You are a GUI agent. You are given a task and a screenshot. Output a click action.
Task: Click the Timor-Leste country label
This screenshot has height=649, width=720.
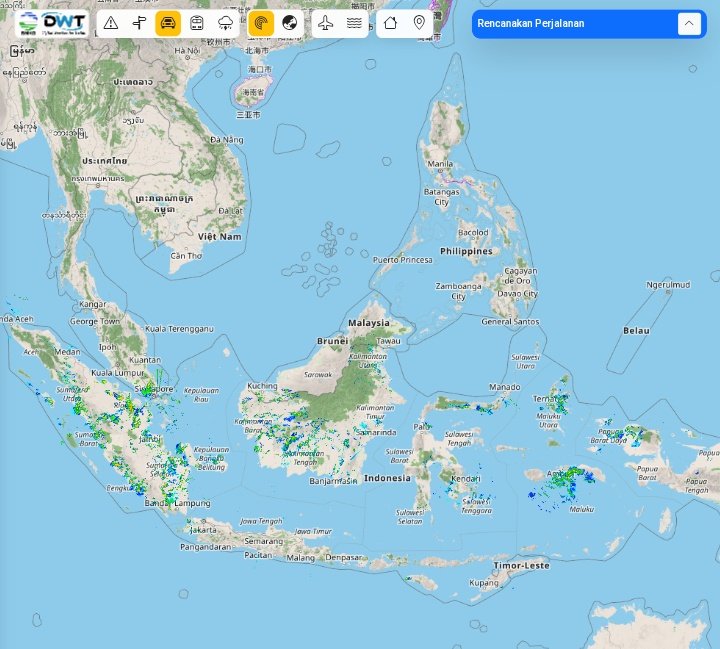point(522,565)
